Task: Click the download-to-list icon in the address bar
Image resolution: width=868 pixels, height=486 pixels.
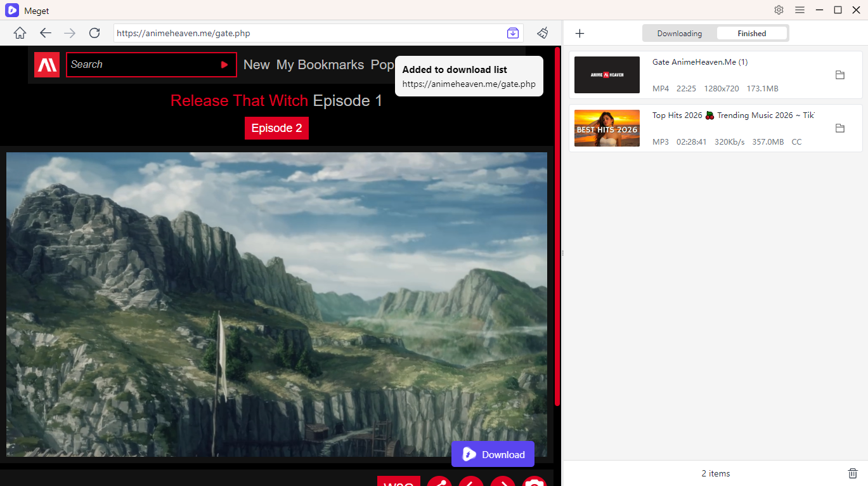Action: 512,33
